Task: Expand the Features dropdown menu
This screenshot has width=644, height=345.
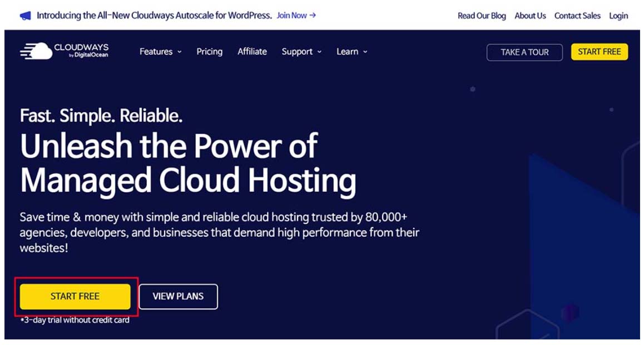Action: pyautogui.click(x=161, y=52)
